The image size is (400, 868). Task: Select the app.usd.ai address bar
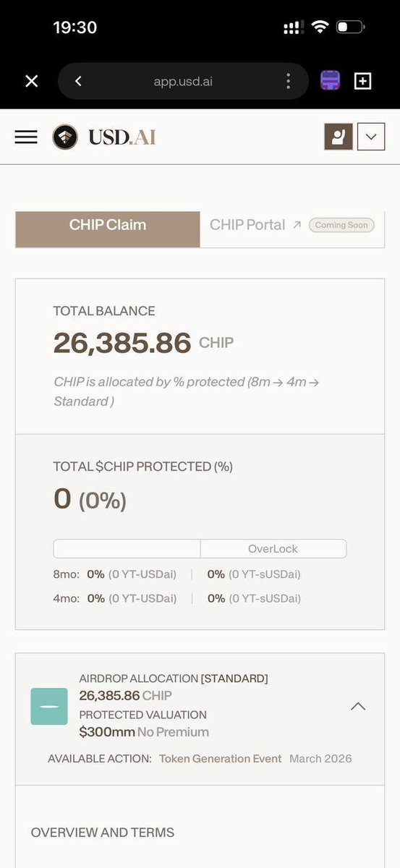(183, 81)
